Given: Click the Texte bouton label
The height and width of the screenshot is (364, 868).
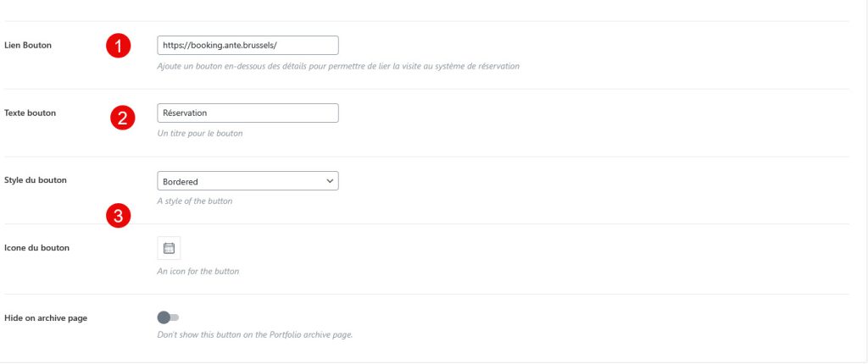Looking at the screenshot, I should tap(31, 113).
